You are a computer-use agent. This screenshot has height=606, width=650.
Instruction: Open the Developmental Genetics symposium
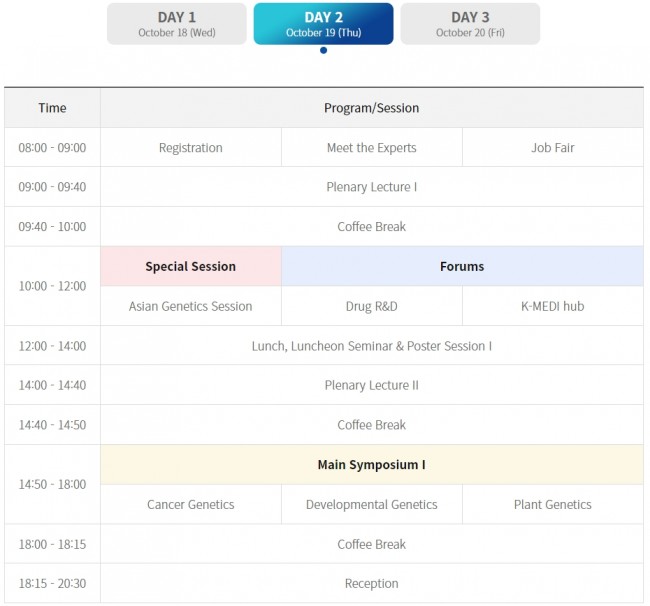point(371,504)
